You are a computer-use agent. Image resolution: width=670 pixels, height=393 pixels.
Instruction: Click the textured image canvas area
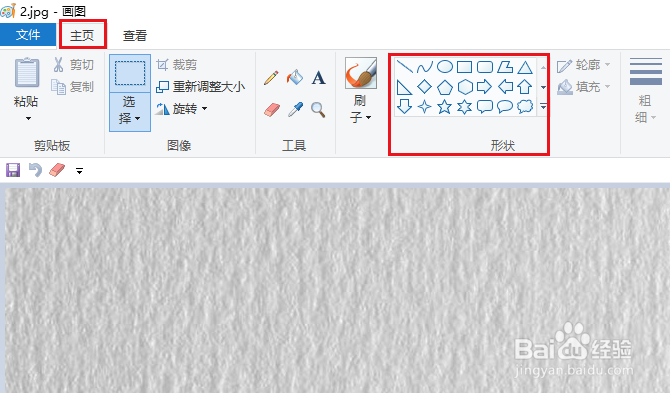click(x=338, y=290)
